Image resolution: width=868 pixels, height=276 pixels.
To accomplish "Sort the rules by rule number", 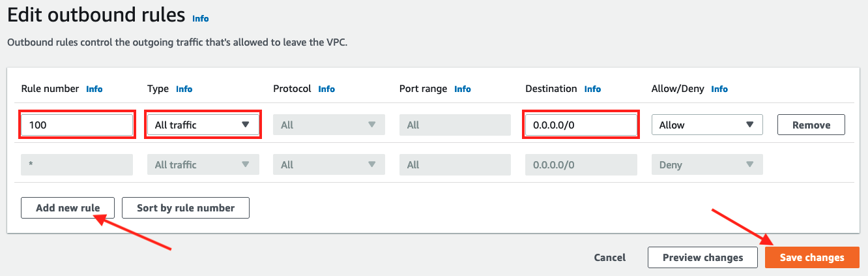I will (186, 208).
